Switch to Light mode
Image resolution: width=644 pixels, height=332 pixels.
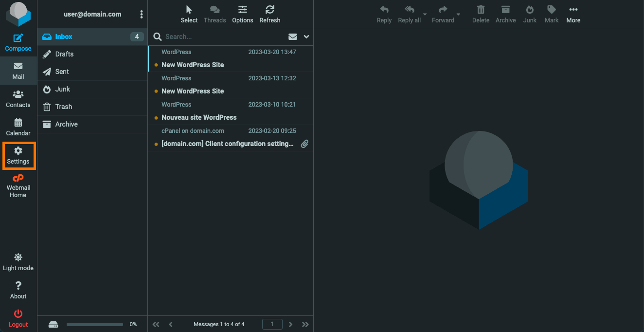(18, 262)
